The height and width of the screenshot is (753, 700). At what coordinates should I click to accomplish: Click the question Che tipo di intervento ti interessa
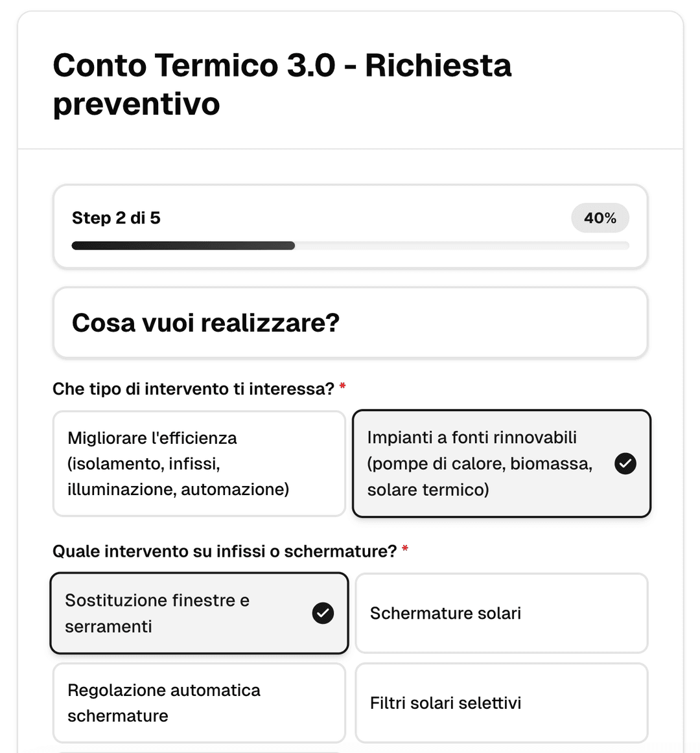[194, 389]
